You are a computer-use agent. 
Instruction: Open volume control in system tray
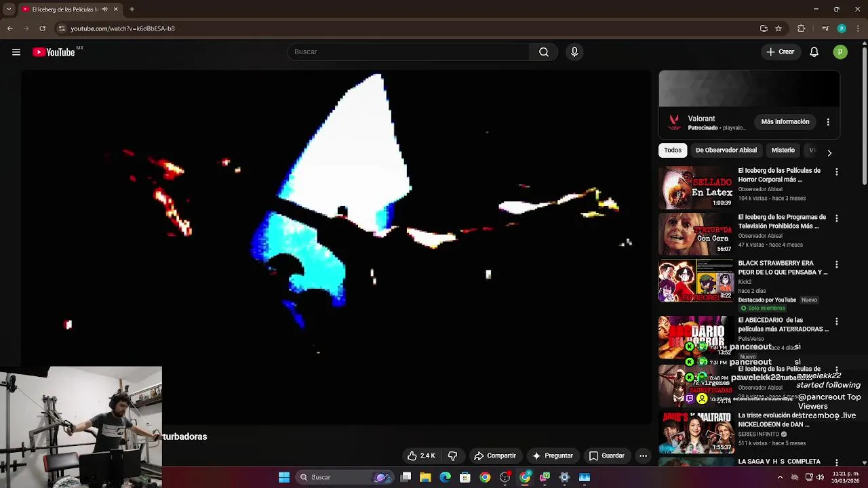click(x=820, y=477)
